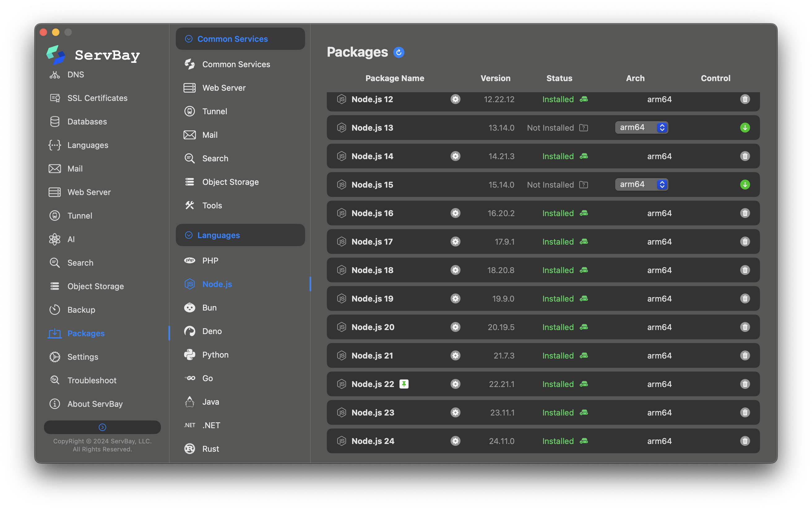This screenshot has width=812, height=509.
Task: Open gear settings for Node.js 24
Action: pyautogui.click(x=455, y=441)
